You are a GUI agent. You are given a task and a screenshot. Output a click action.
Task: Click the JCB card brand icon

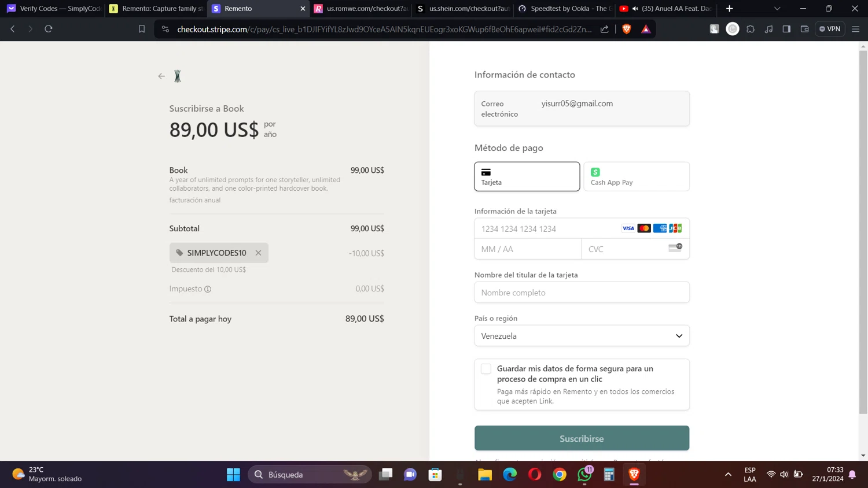tap(675, 228)
